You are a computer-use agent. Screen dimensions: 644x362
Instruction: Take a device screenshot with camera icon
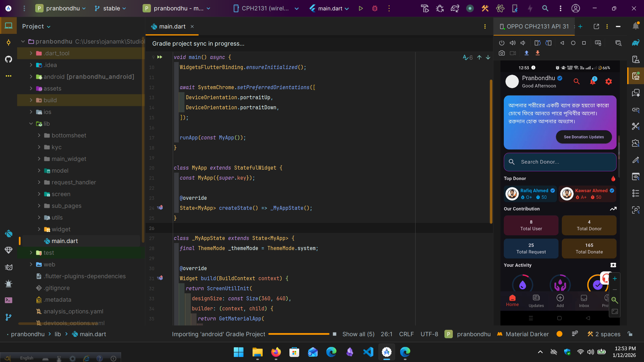pyautogui.click(x=502, y=53)
